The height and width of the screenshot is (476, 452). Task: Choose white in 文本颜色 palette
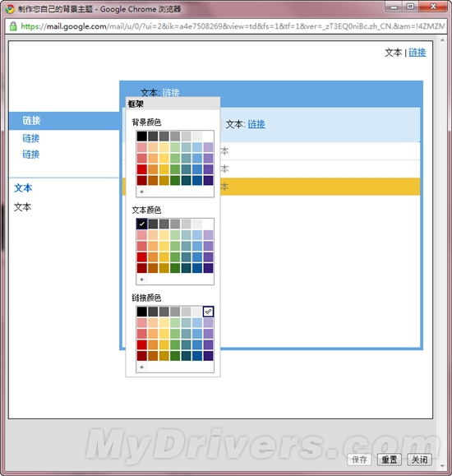208,224
